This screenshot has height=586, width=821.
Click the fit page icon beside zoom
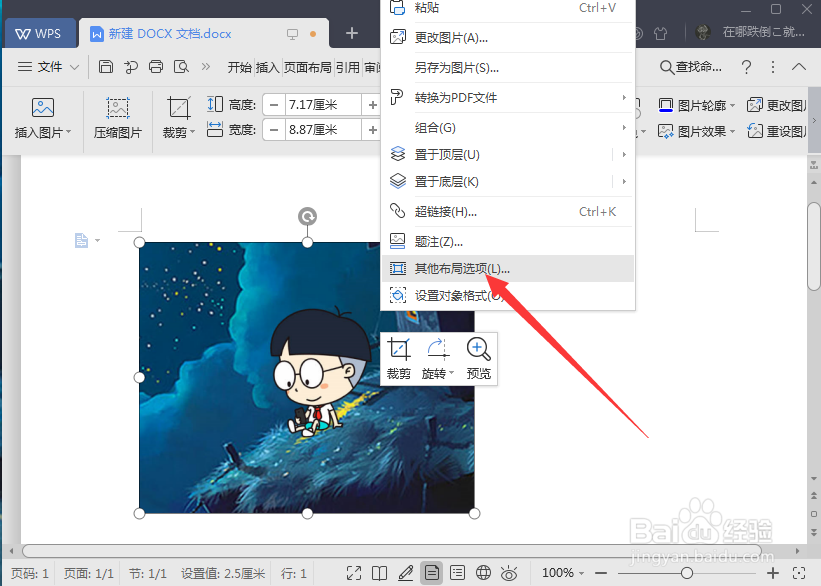pyautogui.click(x=799, y=573)
